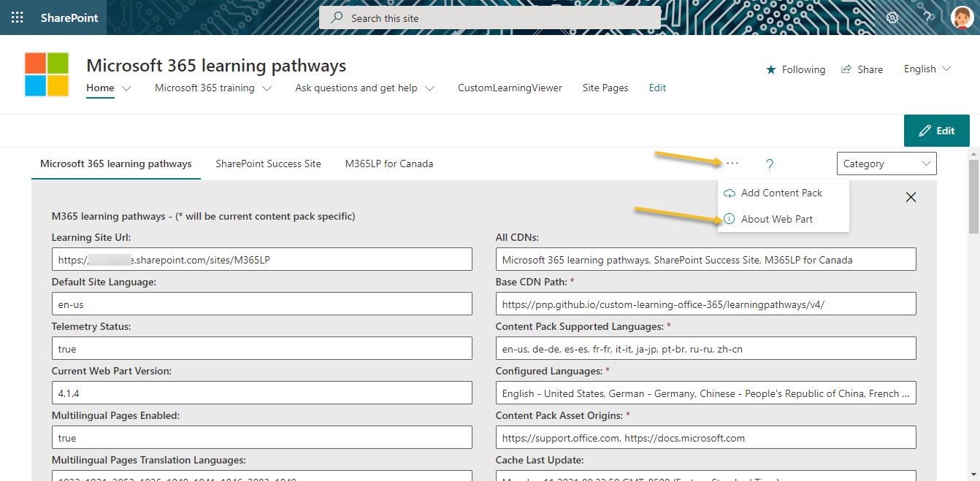980x481 pixels.
Task: Click the green Edit button
Action: (937, 130)
